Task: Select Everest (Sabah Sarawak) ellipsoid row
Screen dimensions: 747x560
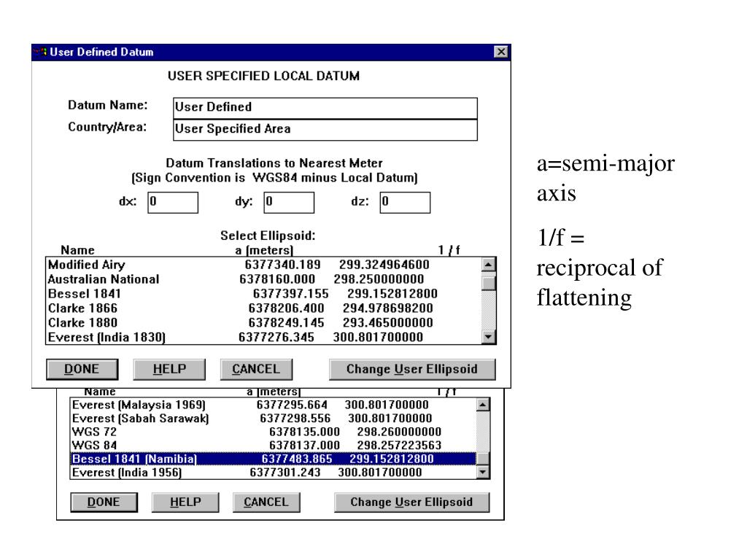Action: click(273, 419)
